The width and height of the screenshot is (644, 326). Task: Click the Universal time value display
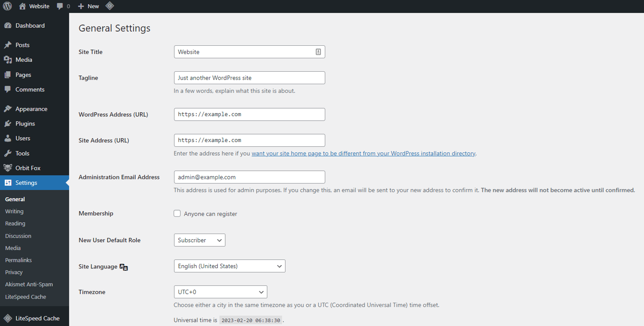click(251, 319)
